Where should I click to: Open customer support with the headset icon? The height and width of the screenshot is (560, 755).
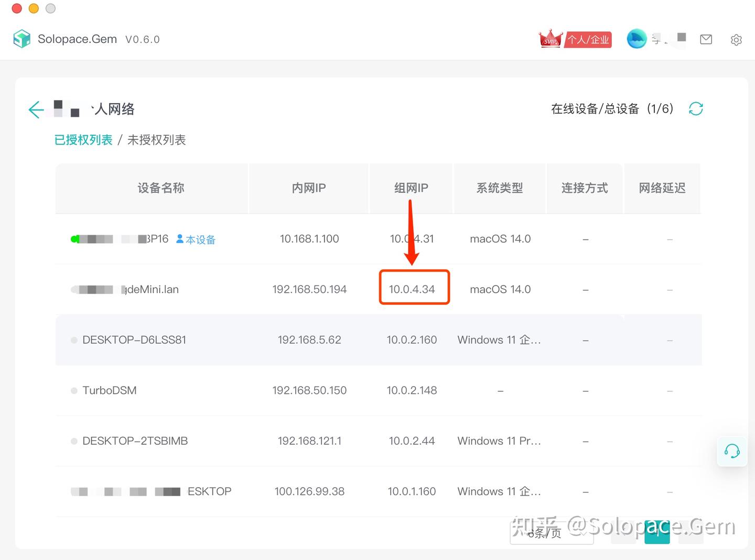coord(732,452)
